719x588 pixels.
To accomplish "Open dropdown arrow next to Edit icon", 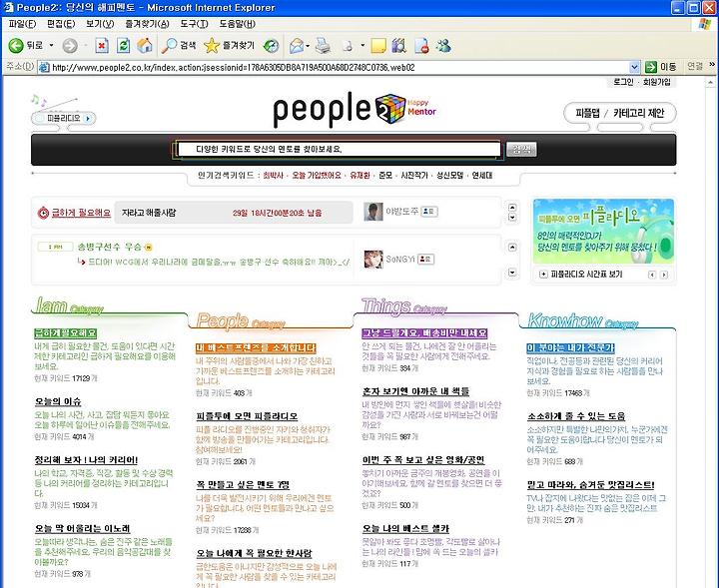I will coord(362,45).
